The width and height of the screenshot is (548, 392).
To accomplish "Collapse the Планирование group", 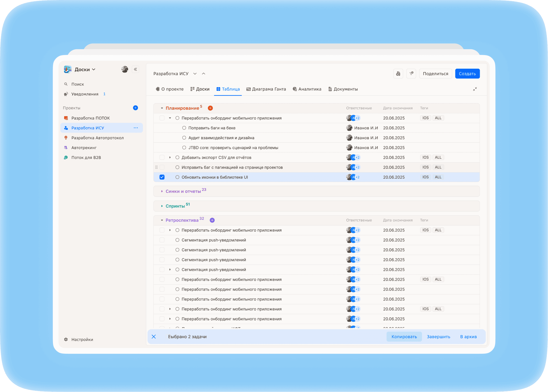I will 162,108.
